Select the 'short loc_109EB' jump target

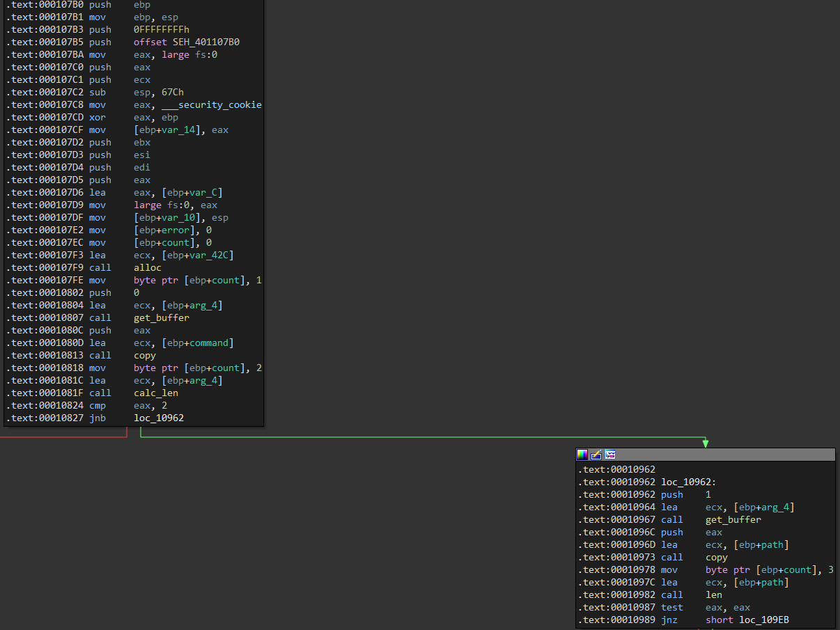click(x=747, y=620)
